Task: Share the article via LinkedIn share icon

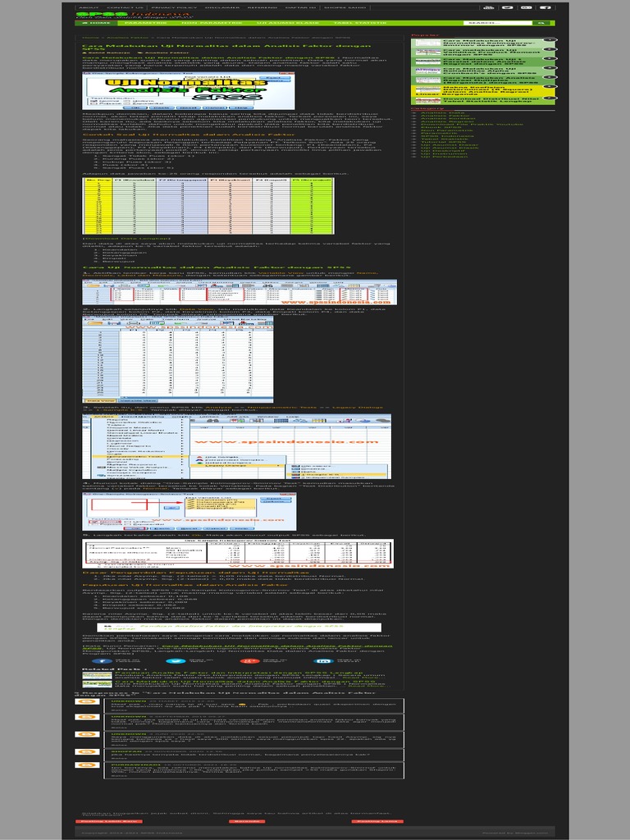Action: coord(324,661)
